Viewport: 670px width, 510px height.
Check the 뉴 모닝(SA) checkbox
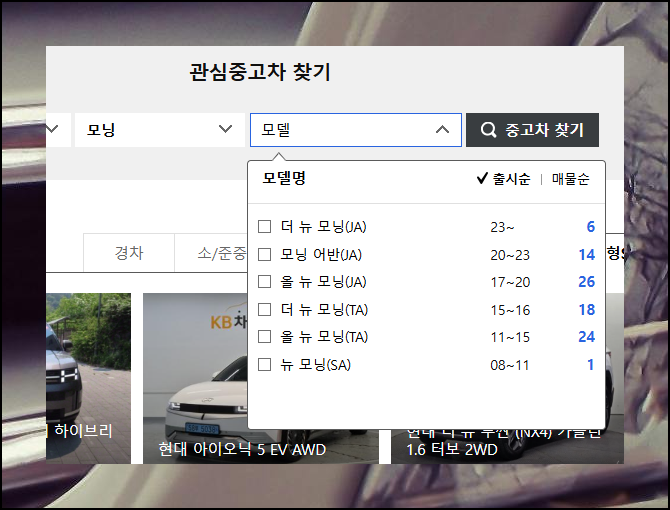pyautogui.click(x=264, y=365)
